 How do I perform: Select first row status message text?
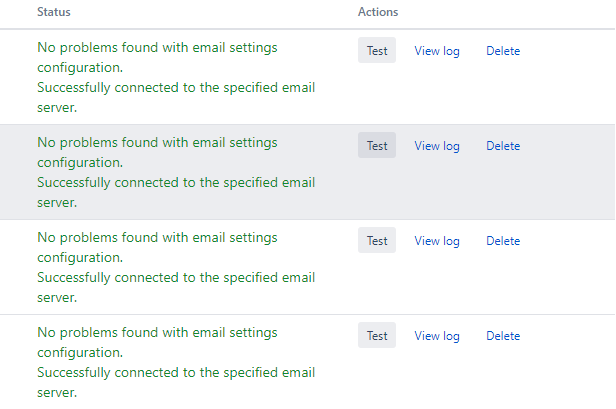(176, 77)
